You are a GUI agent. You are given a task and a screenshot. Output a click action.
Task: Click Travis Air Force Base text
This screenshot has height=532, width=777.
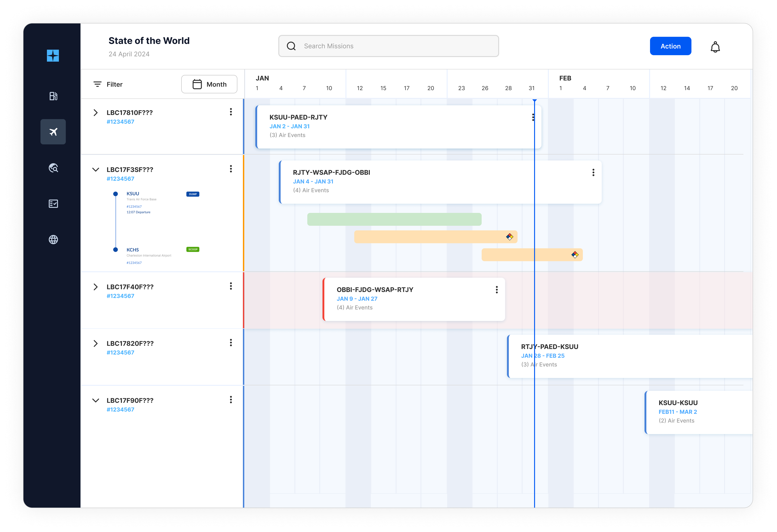pos(141,199)
